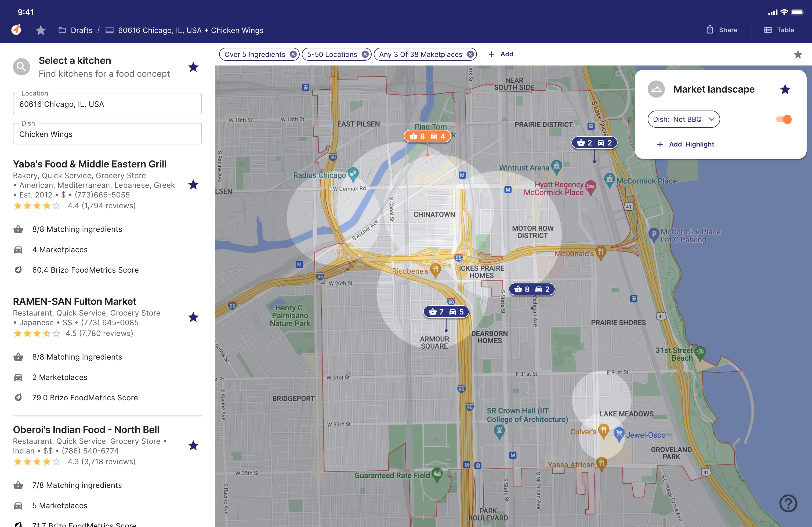The image size is (812, 527).
Task: Switch to the Table view
Action: pos(779,30)
